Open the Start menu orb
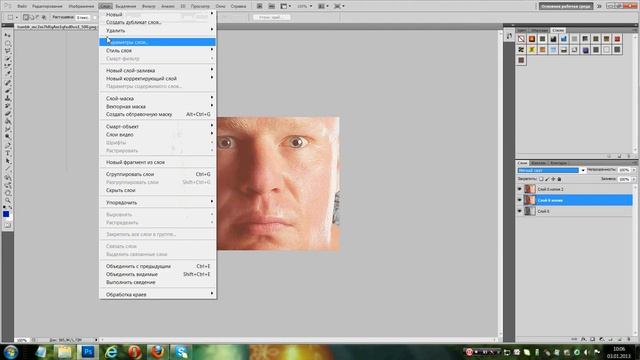640x360 pixels. coord(11,352)
